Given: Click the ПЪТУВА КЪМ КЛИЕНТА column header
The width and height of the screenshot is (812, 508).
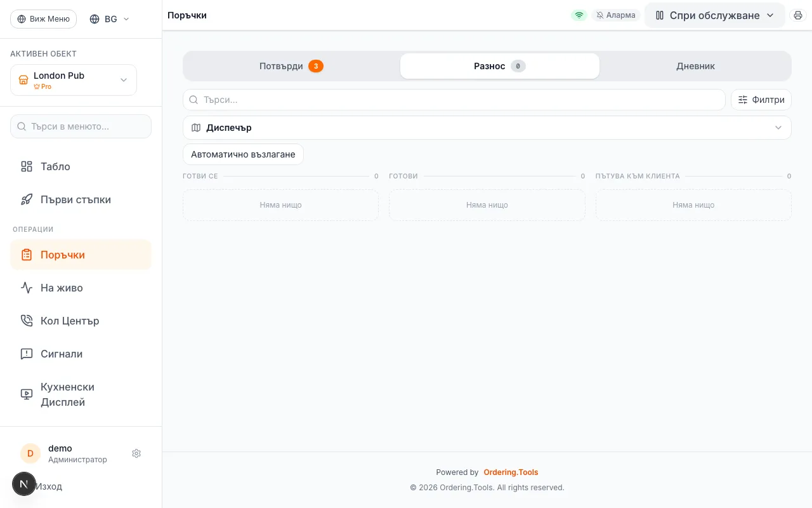Looking at the screenshot, I should (638, 176).
